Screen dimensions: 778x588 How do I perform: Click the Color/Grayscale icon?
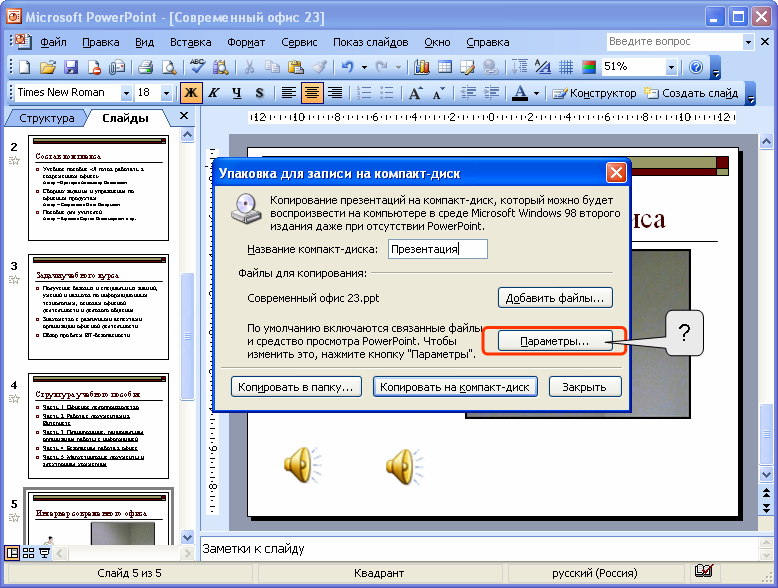click(589, 67)
